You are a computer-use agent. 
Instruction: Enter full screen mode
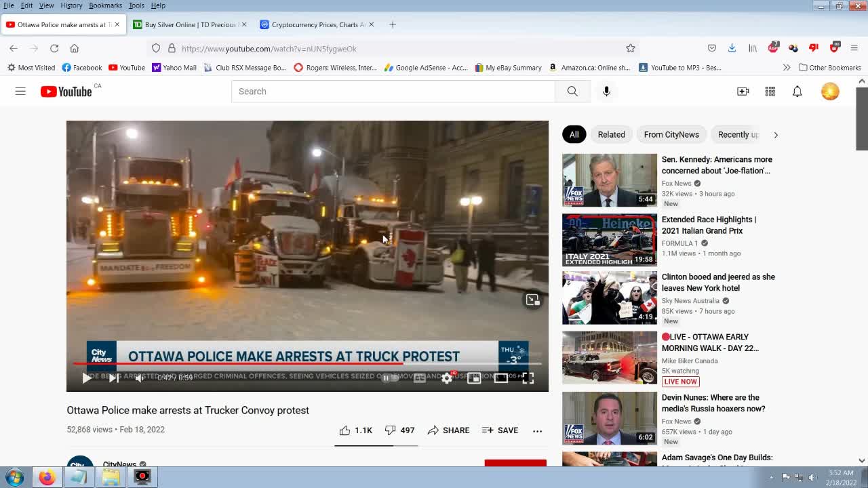click(528, 378)
